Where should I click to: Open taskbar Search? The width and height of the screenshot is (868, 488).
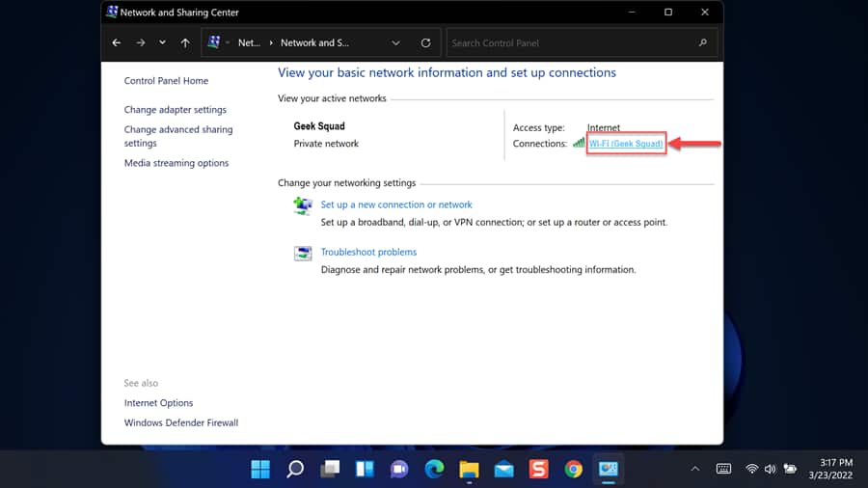tap(295, 469)
